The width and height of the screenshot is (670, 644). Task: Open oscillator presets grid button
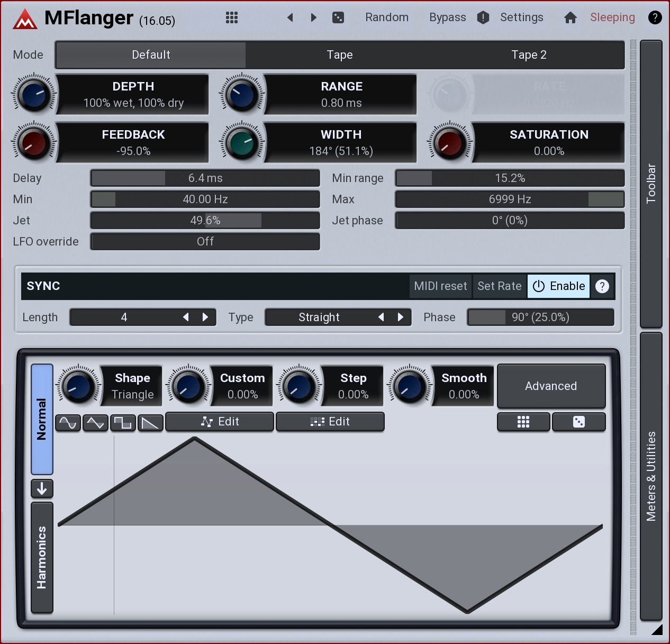click(x=523, y=422)
